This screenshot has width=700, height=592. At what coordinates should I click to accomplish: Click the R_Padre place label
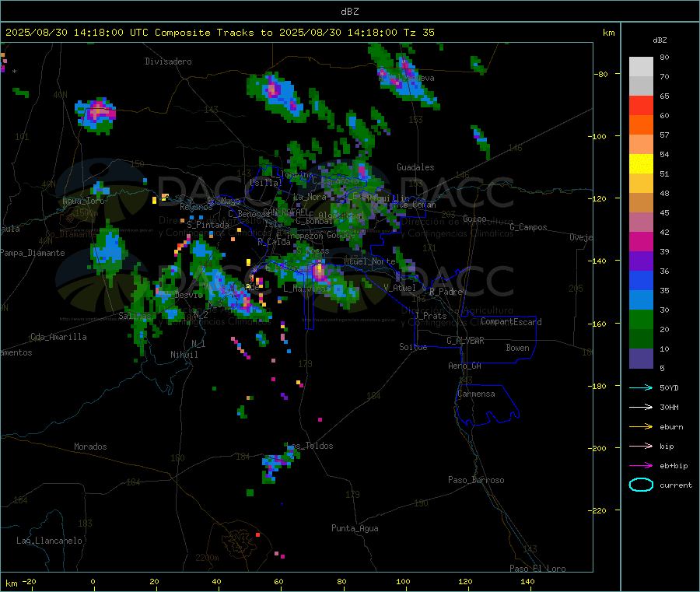coord(446,292)
